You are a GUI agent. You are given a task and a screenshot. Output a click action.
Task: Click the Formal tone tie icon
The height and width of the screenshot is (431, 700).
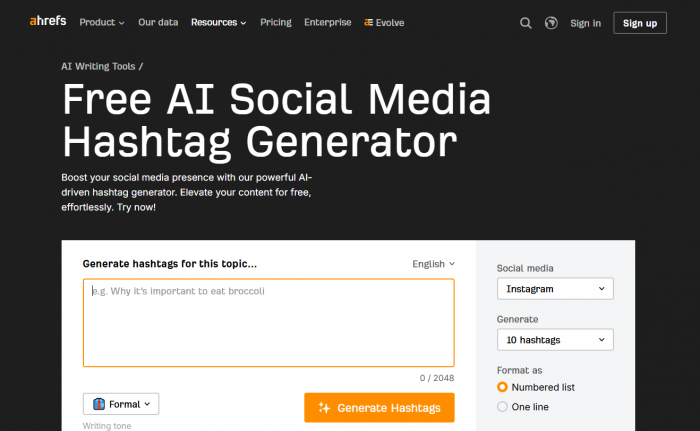coord(99,404)
